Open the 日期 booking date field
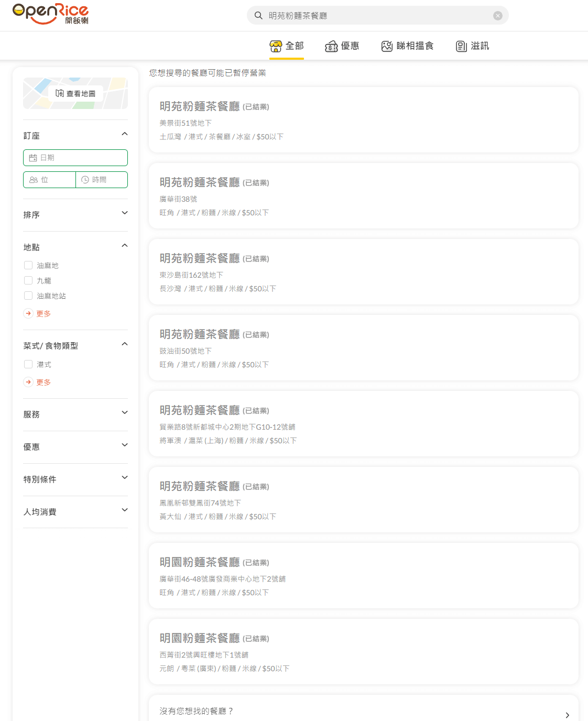Screen dimensions: 588x721 tap(75, 158)
